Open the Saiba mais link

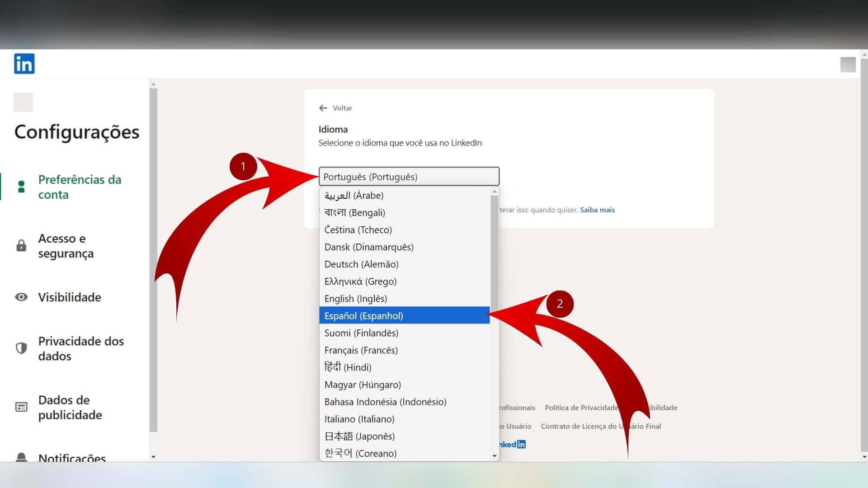coord(597,210)
